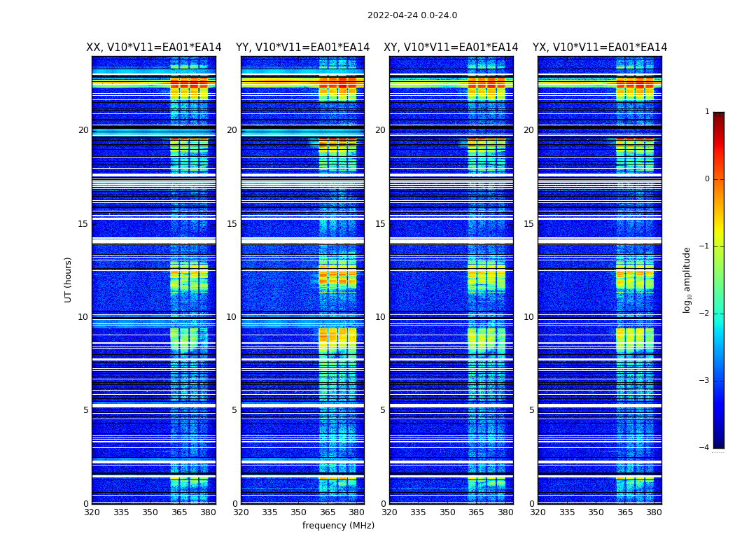Click the colorbar tick label 0
Screen dimensions: 735x560
(707, 179)
